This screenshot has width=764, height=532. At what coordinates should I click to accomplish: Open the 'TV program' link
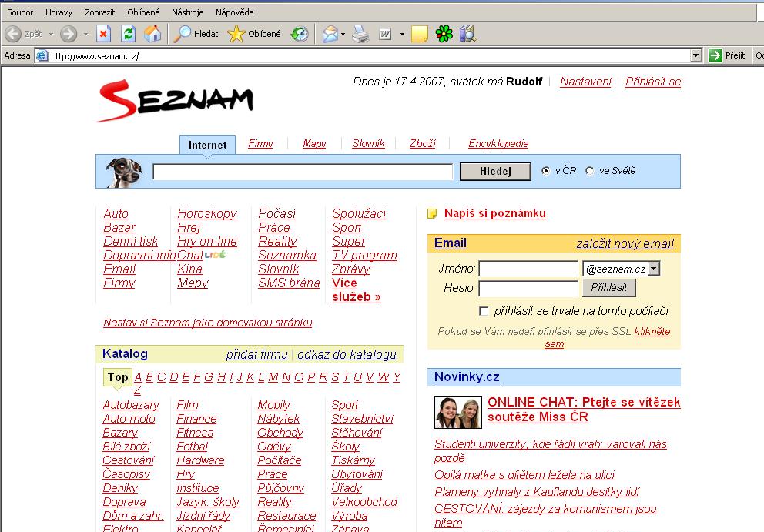click(364, 256)
